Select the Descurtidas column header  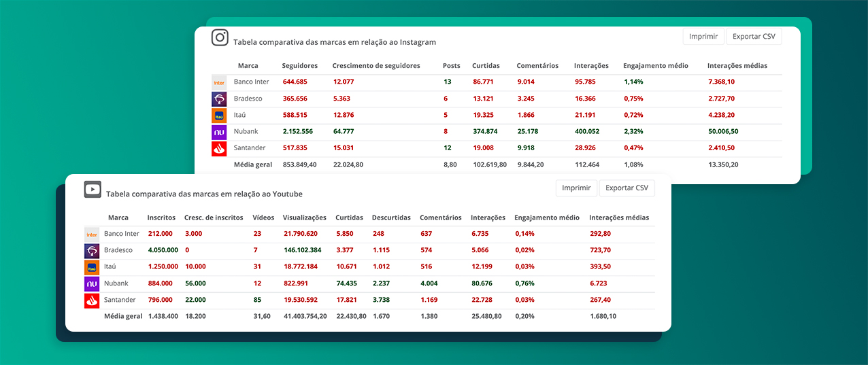click(391, 218)
